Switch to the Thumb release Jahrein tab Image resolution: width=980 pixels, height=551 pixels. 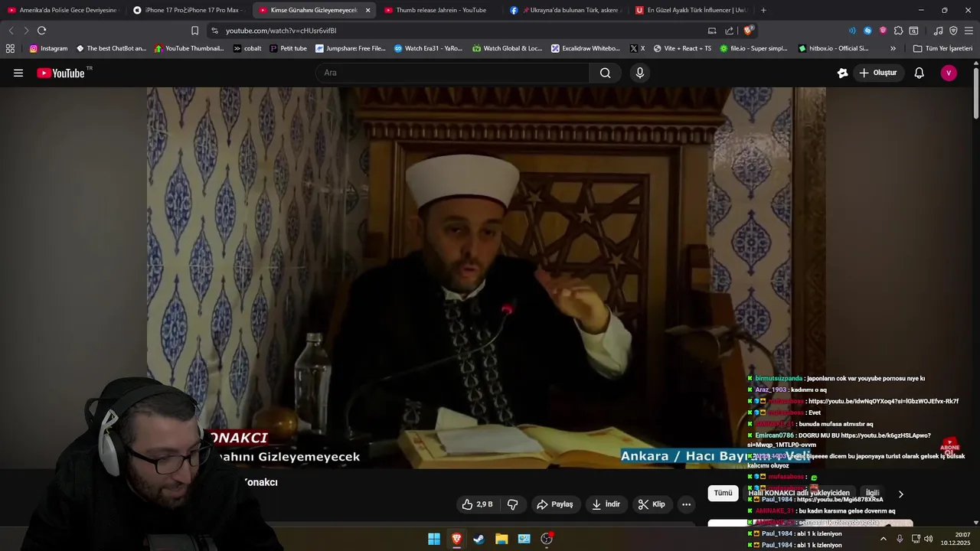439,10
